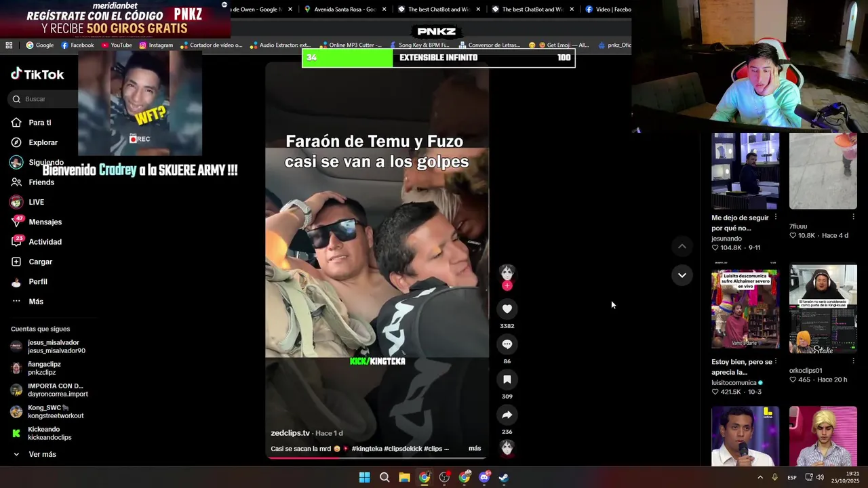Open the Chrome apps grid icon
Viewport: 868px width, 488px height.
(9, 45)
